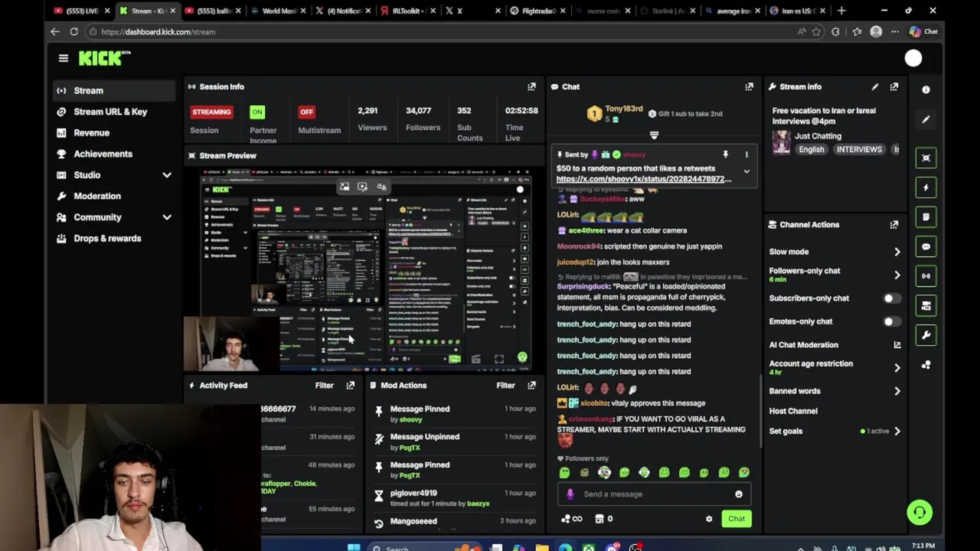980x551 pixels.
Task: Click the focus frame icon in right sidebar
Action: click(926, 158)
